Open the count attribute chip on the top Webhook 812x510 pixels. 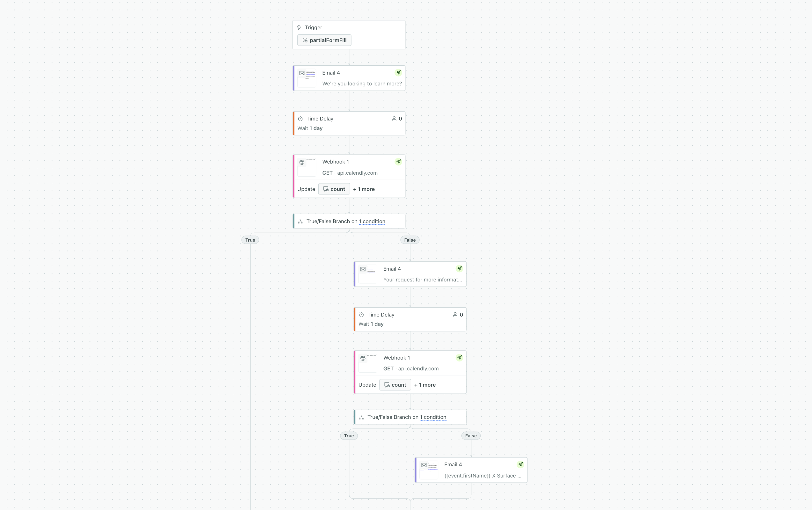click(x=334, y=189)
